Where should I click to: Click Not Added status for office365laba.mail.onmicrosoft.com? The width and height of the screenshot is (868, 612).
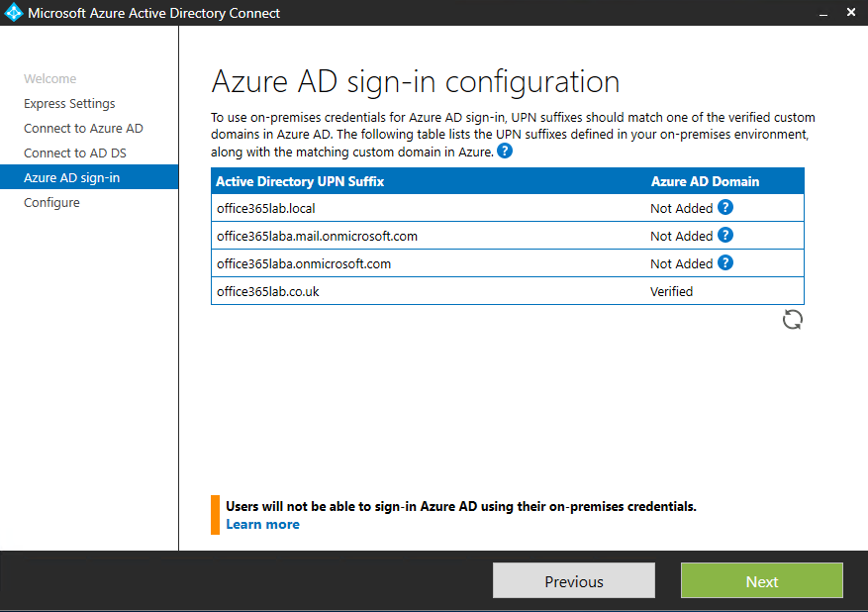(682, 236)
